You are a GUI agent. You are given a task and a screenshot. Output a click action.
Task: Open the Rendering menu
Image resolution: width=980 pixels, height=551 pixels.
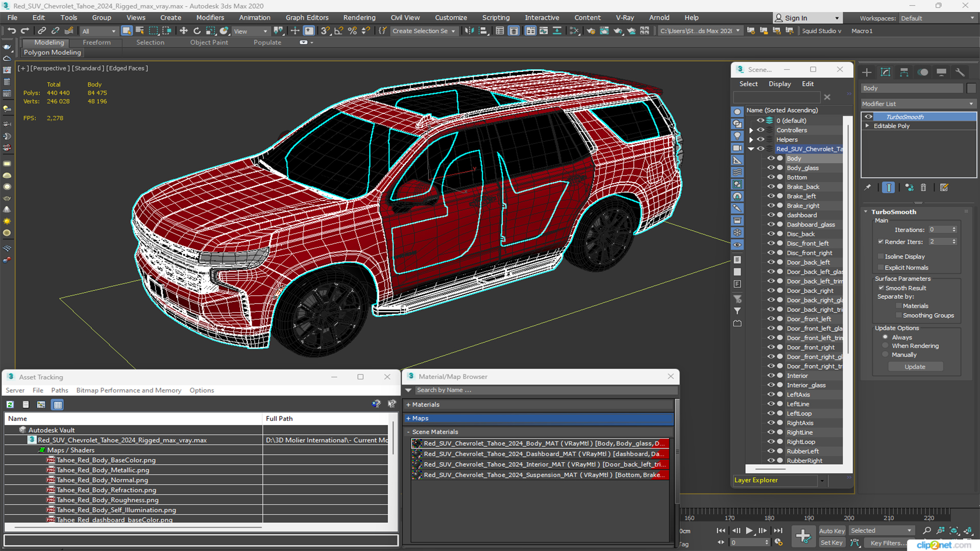point(359,17)
